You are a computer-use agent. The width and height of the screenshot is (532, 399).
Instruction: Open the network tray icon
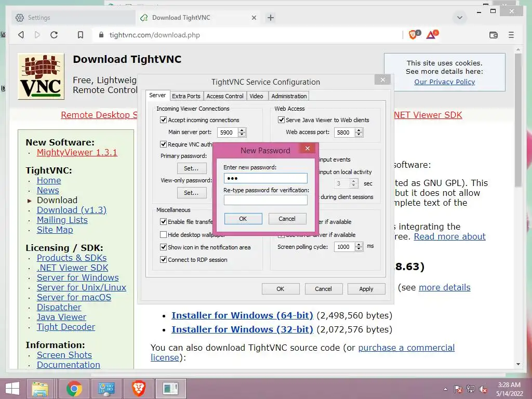click(471, 389)
